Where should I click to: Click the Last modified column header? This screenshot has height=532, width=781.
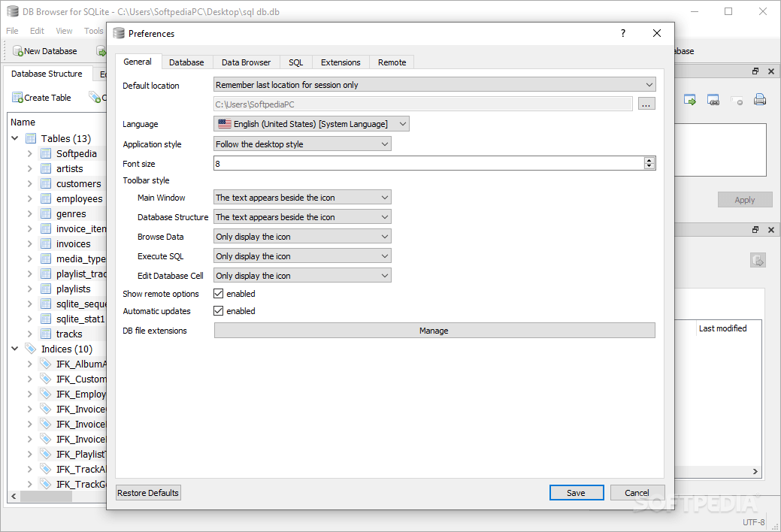click(722, 328)
